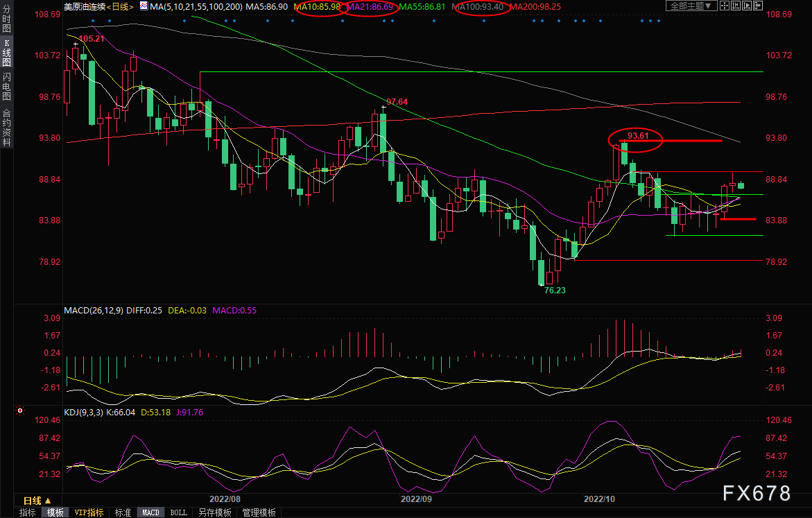The height and width of the screenshot is (518, 812).
Task: Switch to the 分时图 side tab
Action: [7, 19]
